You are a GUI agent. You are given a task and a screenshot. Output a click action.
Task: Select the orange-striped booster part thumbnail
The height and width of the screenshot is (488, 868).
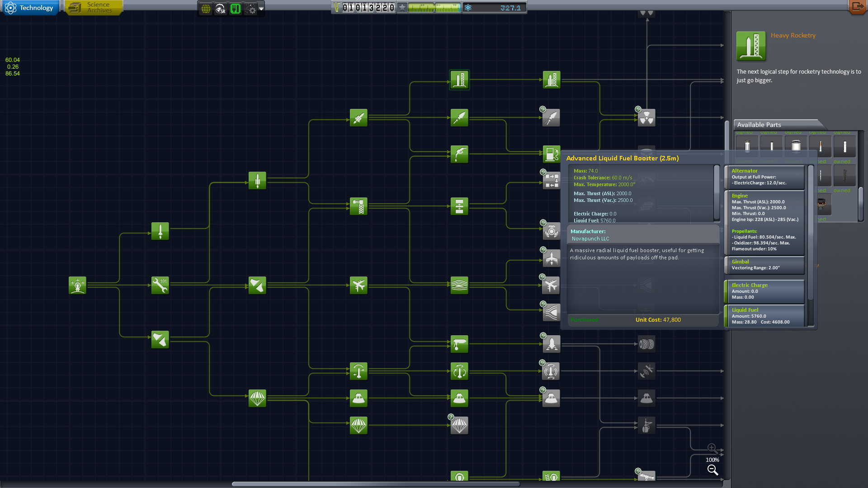[x=820, y=146]
